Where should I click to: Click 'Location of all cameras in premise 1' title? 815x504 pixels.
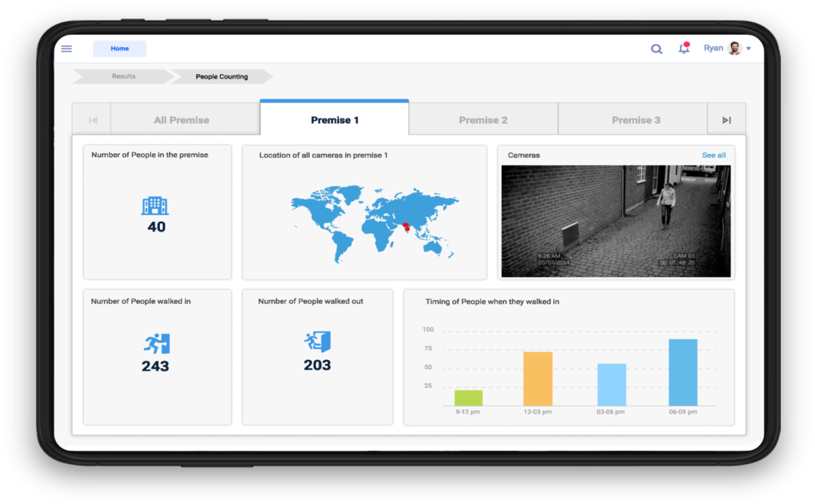click(x=323, y=155)
